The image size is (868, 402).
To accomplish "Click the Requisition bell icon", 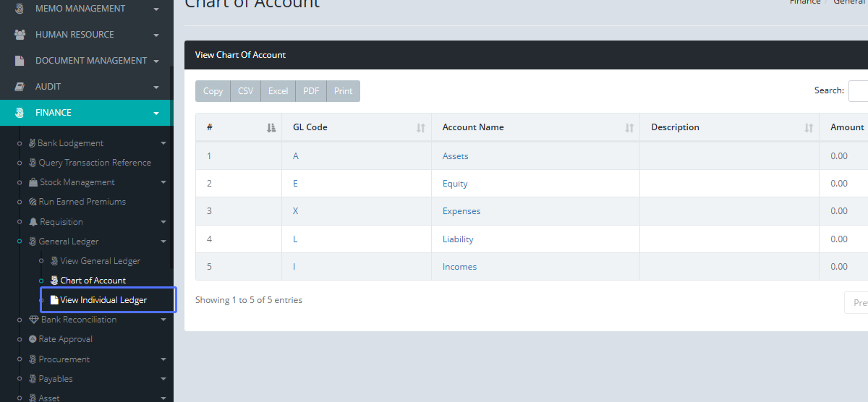I will pos(33,222).
